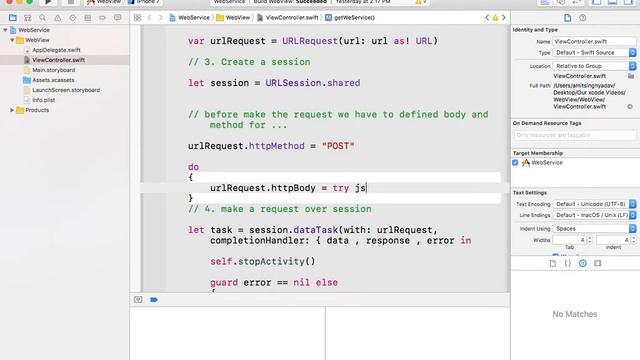
Task: Show the File inspector
Action: click(x=567, y=18)
